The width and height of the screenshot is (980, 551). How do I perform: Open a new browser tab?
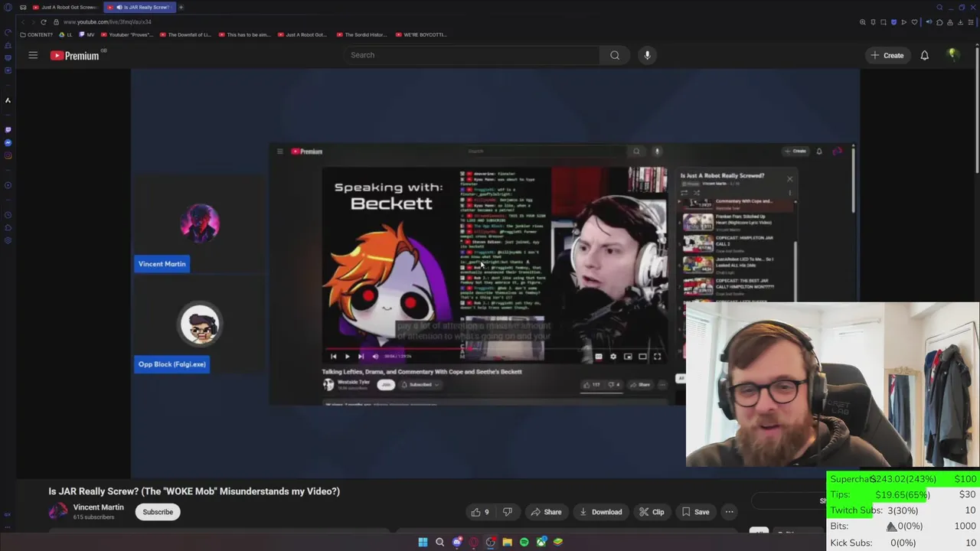181,7
